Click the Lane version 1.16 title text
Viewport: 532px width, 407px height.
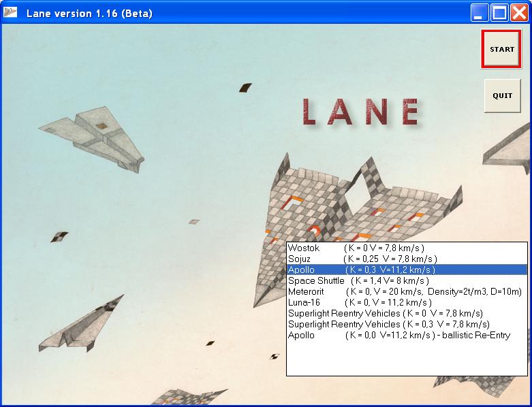coord(89,14)
